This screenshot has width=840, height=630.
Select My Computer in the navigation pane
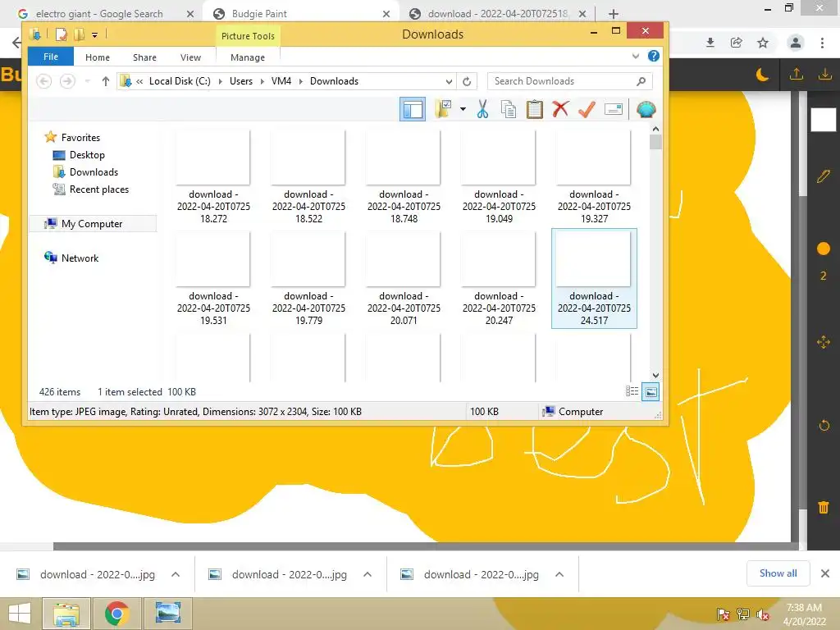[x=92, y=224]
